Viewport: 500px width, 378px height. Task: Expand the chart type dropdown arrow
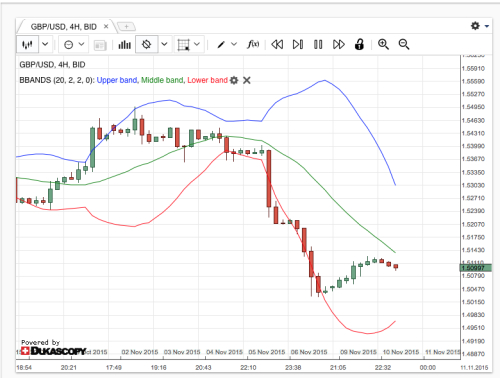click(x=45, y=44)
